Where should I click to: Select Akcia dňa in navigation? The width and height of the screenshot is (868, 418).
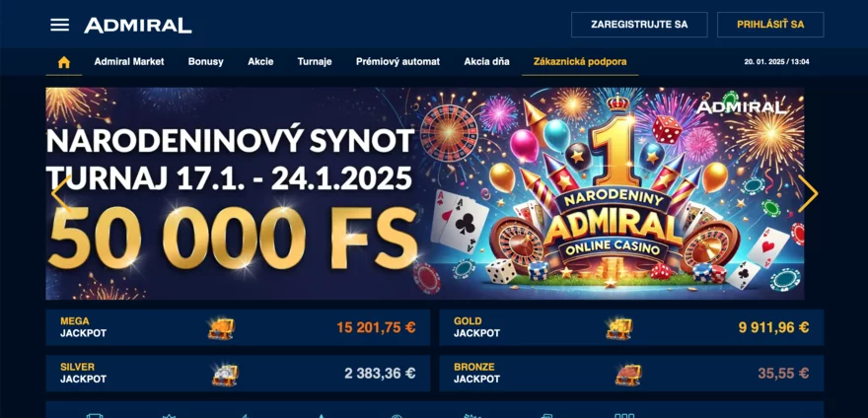click(486, 62)
